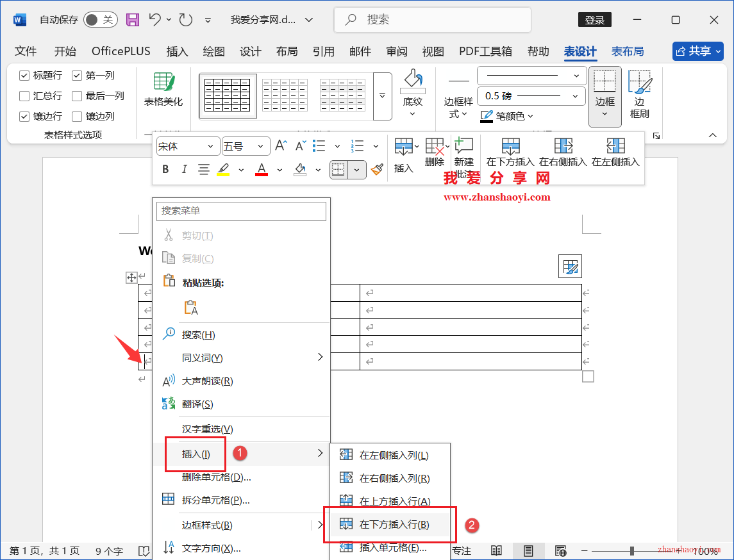Click the 第 1 页, 共 1 页 page indicator
The height and width of the screenshot is (560, 734).
[x=44, y=550]
